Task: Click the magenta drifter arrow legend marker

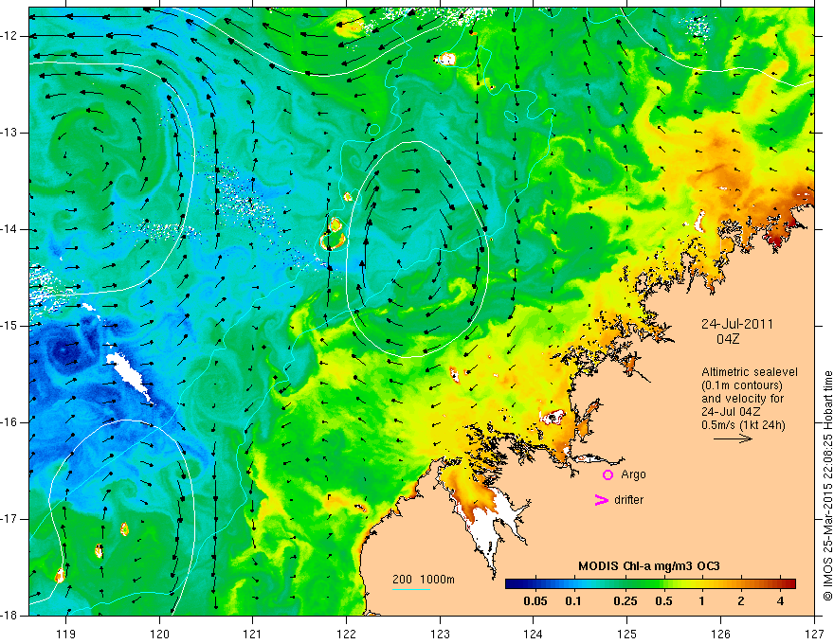Action: (602, 500)
